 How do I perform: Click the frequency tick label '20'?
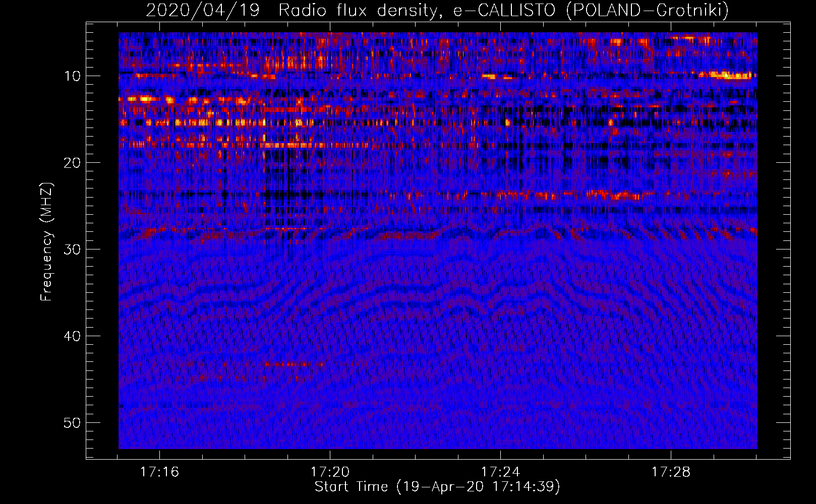point(73,163)
